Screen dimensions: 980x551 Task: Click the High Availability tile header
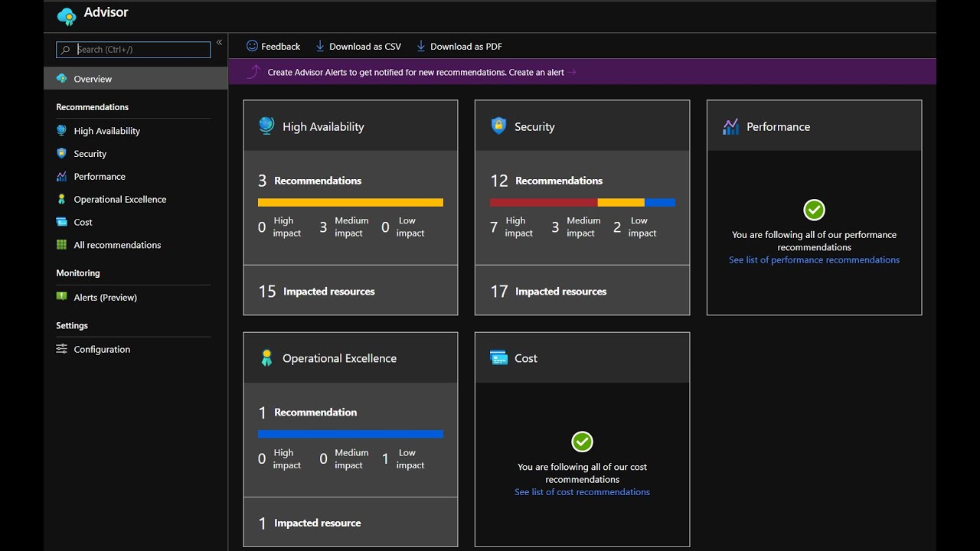[x=351, y=126]
